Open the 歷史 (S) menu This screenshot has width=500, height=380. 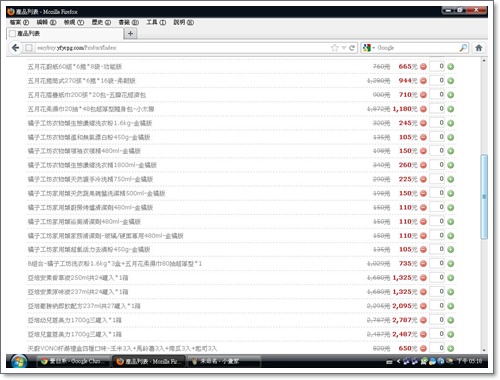point(101,22)
